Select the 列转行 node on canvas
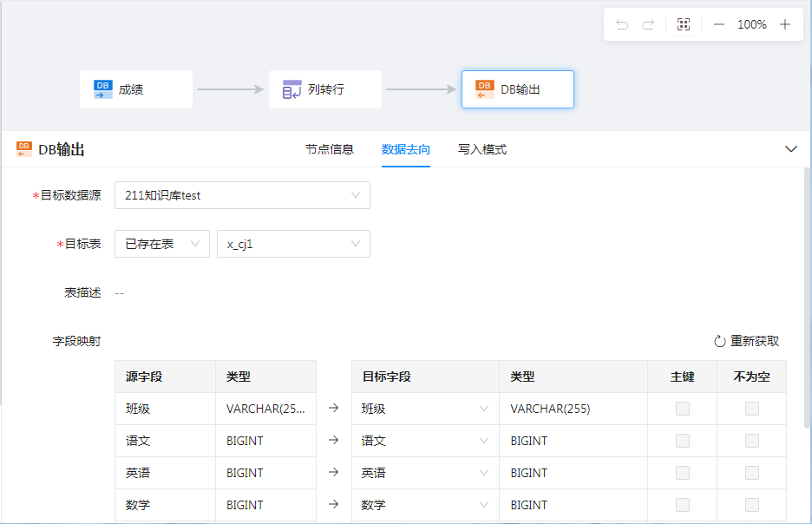 coord(325,89)
